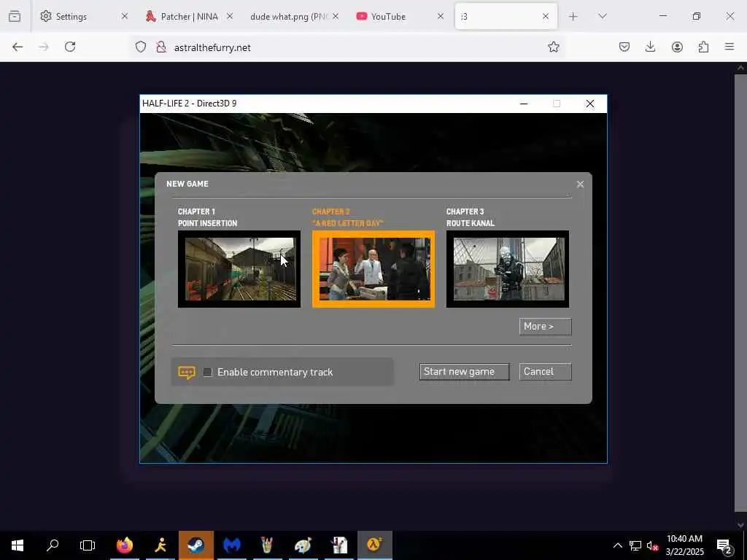This screenshot has width=747, height=560.
Task: Click the "ROUTE KANAL" label text
Action: tap(471, 223)
